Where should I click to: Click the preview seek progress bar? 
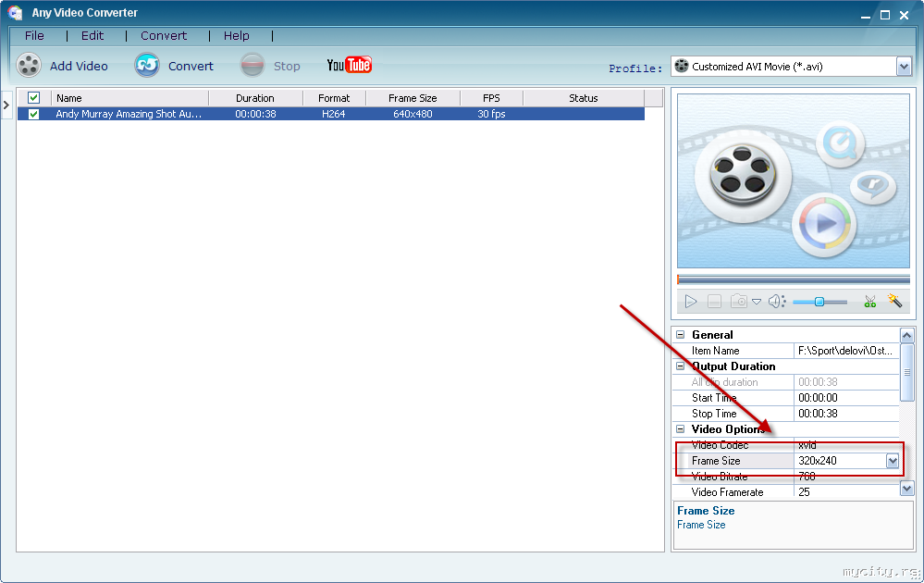click(794, 279)
